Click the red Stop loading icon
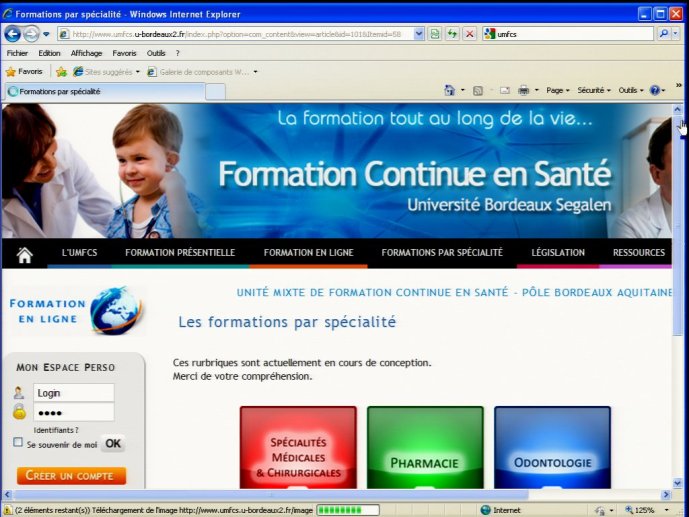689x517 pixels. click(x=470, y=34)
